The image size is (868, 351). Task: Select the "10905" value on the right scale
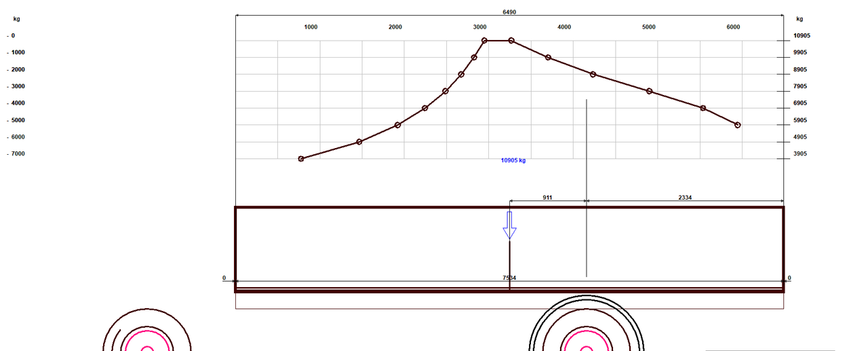(801, 36)
